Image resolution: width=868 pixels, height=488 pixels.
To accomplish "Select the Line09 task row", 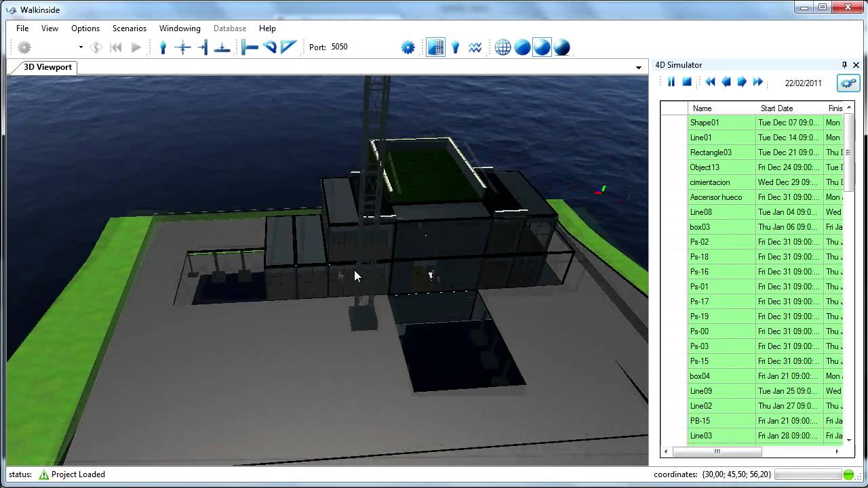I will [x=752, y=391].
